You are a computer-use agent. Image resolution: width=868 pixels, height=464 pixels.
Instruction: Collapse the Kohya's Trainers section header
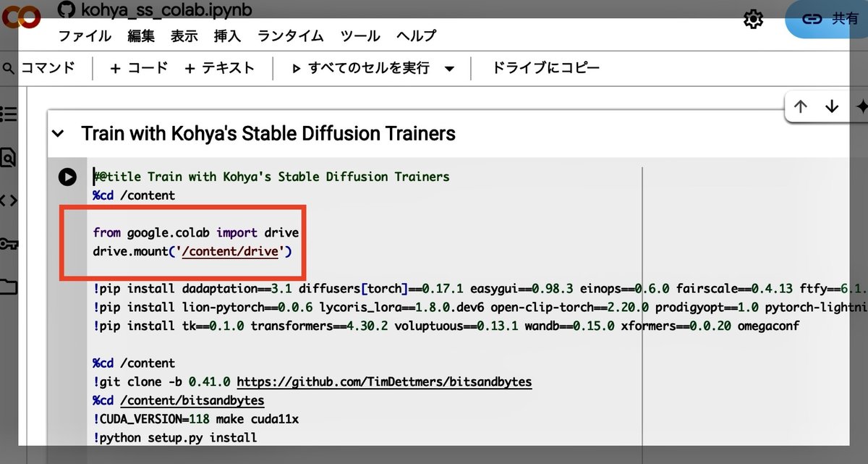(x=58, y=133)
